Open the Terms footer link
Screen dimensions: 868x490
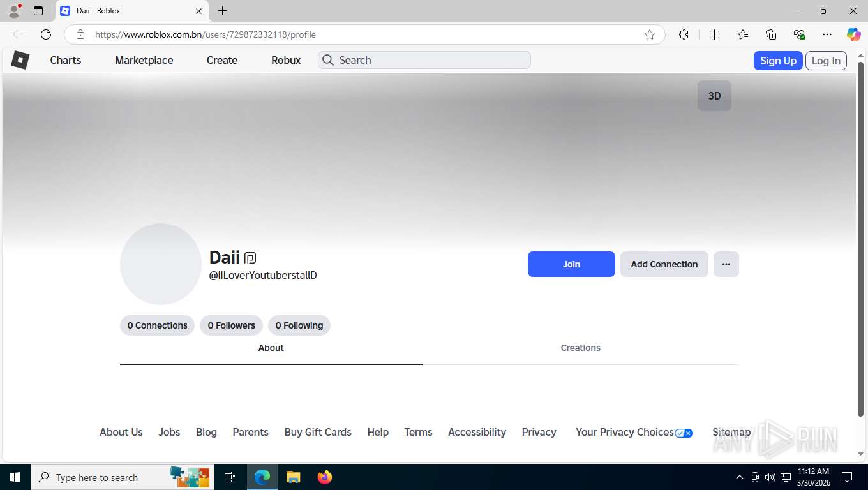tap(418, 432)
